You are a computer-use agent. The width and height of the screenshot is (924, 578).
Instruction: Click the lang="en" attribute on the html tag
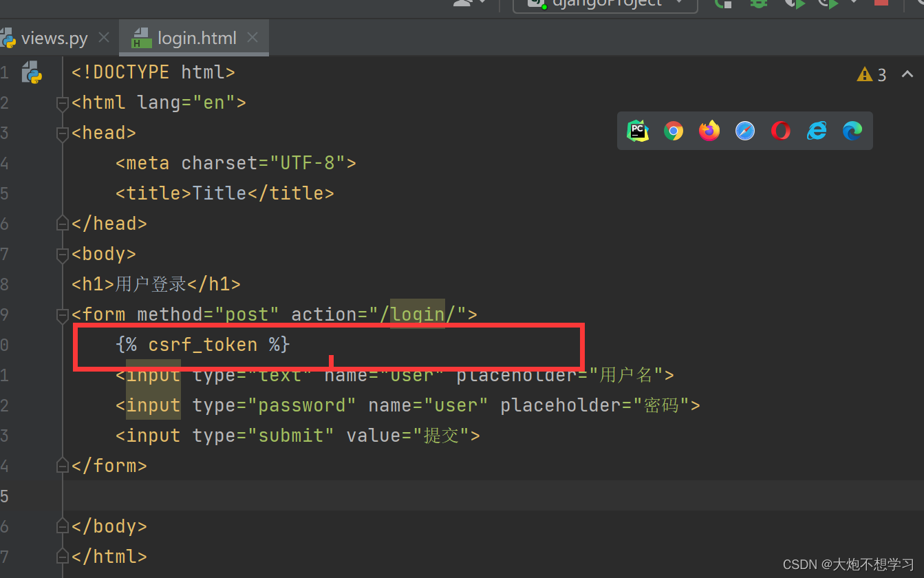186,103
